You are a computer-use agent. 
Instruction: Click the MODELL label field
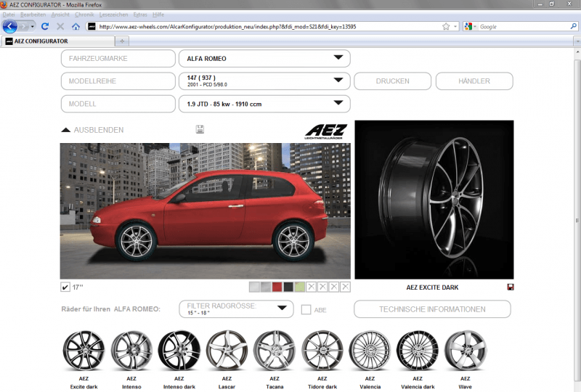pos(118,104)
